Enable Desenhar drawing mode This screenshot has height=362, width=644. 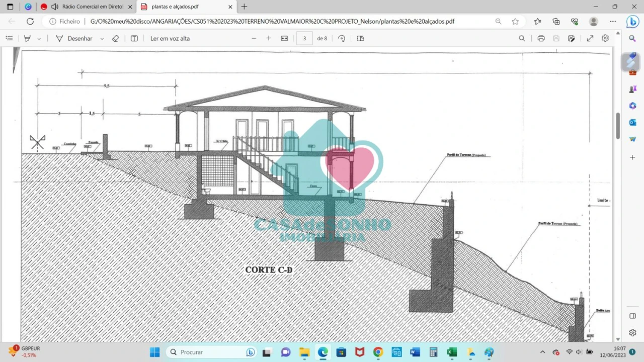point(74,38)
